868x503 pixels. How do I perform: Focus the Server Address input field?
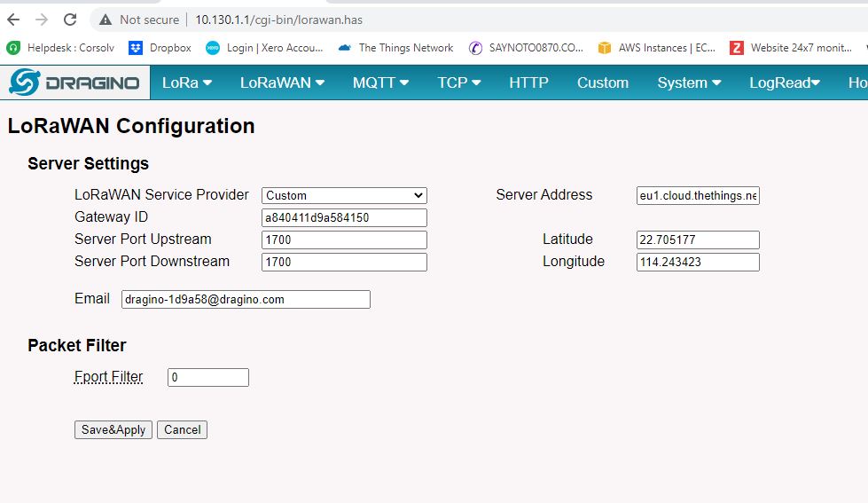tap(698, 195)
